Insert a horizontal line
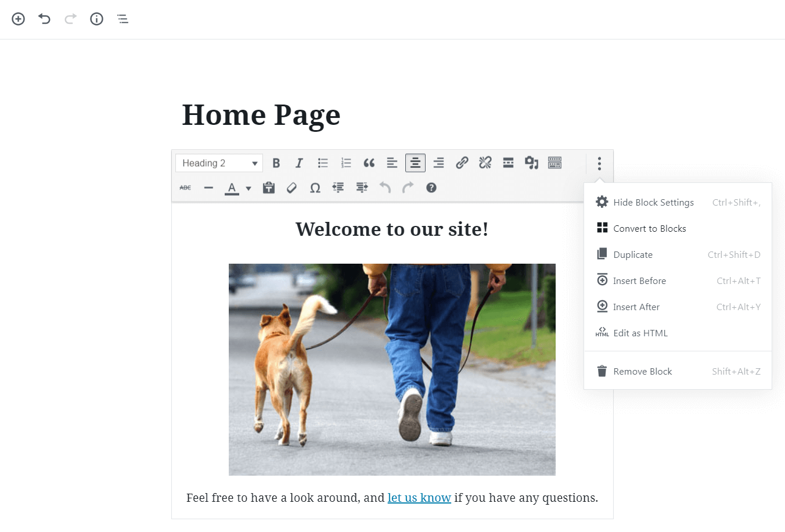785x532 pixels. tap(209, 188)
